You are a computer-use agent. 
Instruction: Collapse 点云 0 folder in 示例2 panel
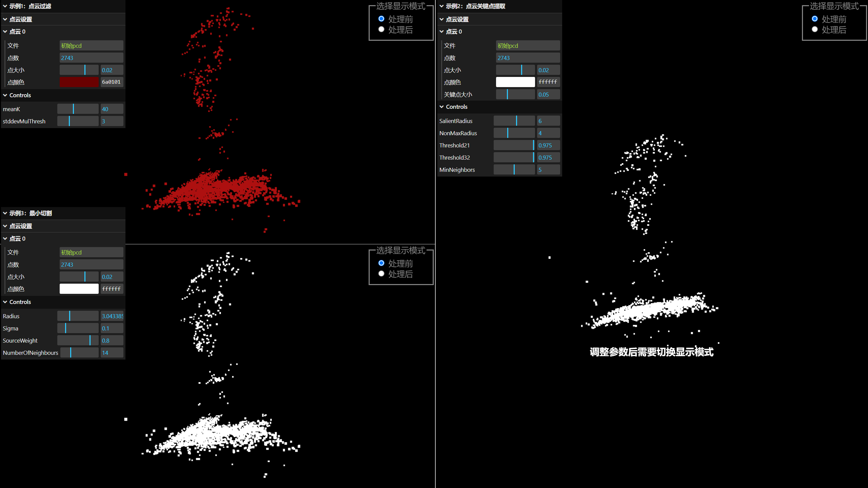(441, 32)
